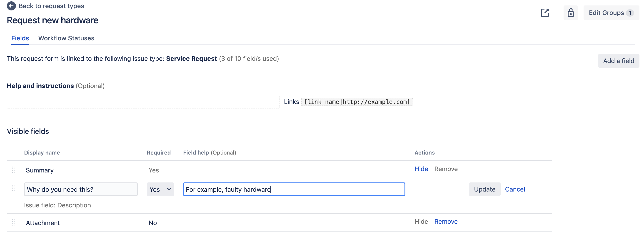
Task: Remove the Attachment field
Action: pos(446,221)
